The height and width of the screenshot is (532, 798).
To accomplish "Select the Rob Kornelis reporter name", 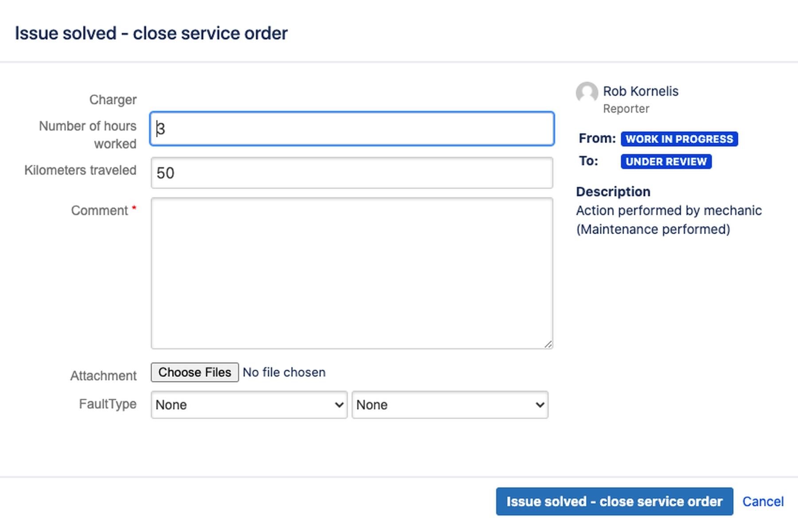I will [640, 91].
